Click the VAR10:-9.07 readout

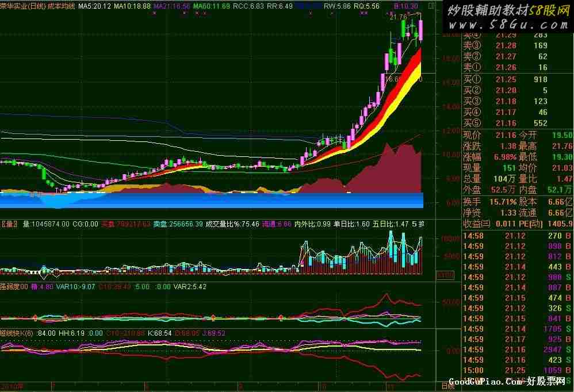tap(75, 287)
